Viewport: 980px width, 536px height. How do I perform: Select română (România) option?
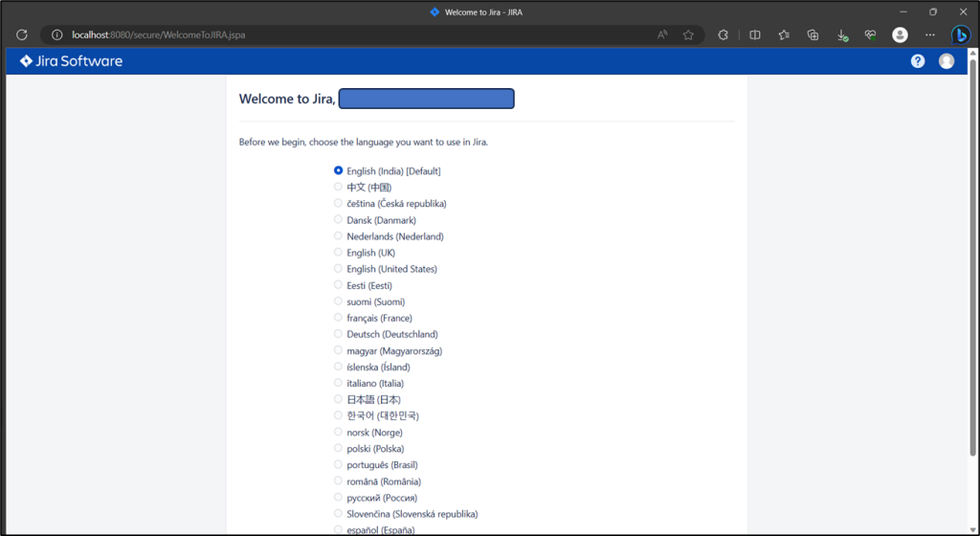(x=338, y=481)
